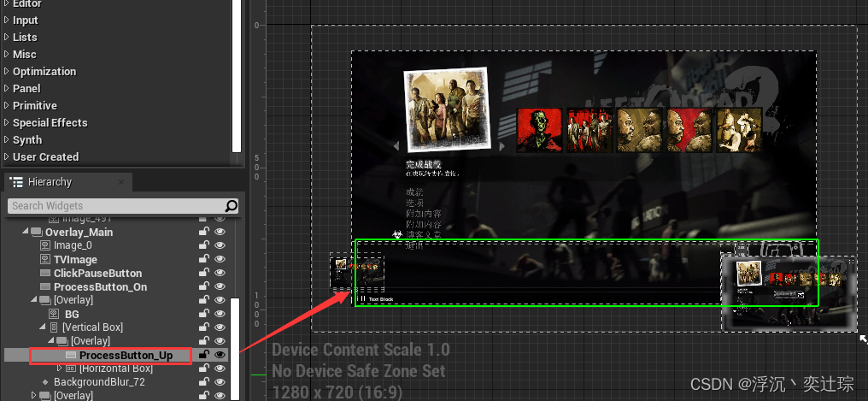
Task: Lock the TVImage widget
Action: point(204,259)
